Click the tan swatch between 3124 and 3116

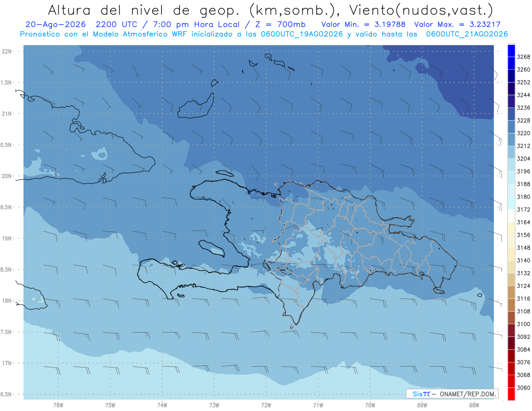511,292
